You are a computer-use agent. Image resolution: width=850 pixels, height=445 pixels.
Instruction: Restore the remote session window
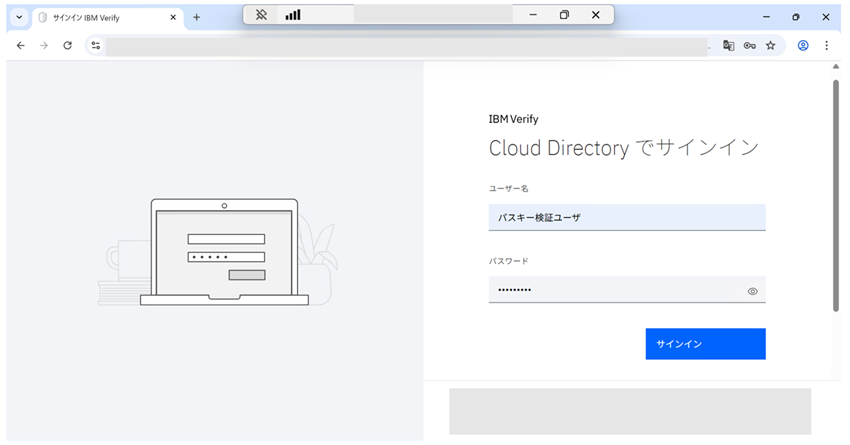coord(564,15)
